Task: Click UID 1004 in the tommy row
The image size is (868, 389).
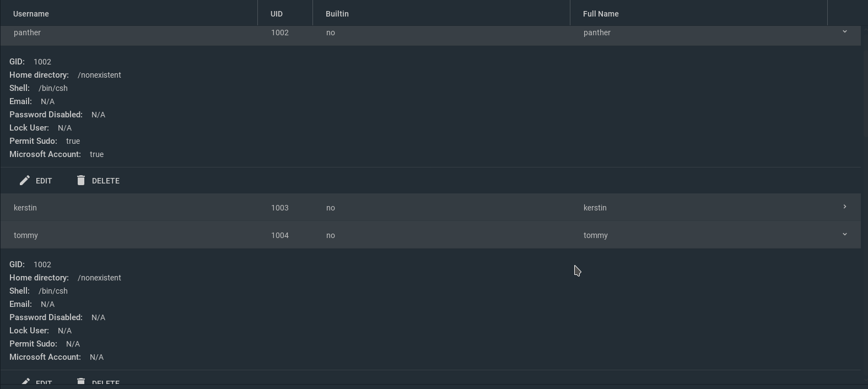Action: click(x=279, y=235)
